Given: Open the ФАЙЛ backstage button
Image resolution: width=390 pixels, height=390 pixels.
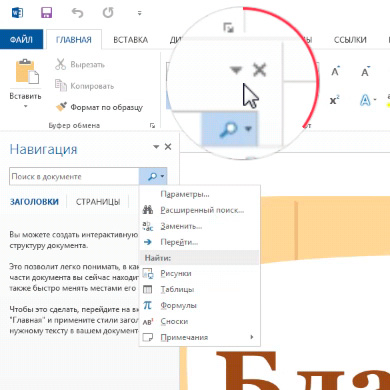Looking at the screenshot, I should (21, 40).
